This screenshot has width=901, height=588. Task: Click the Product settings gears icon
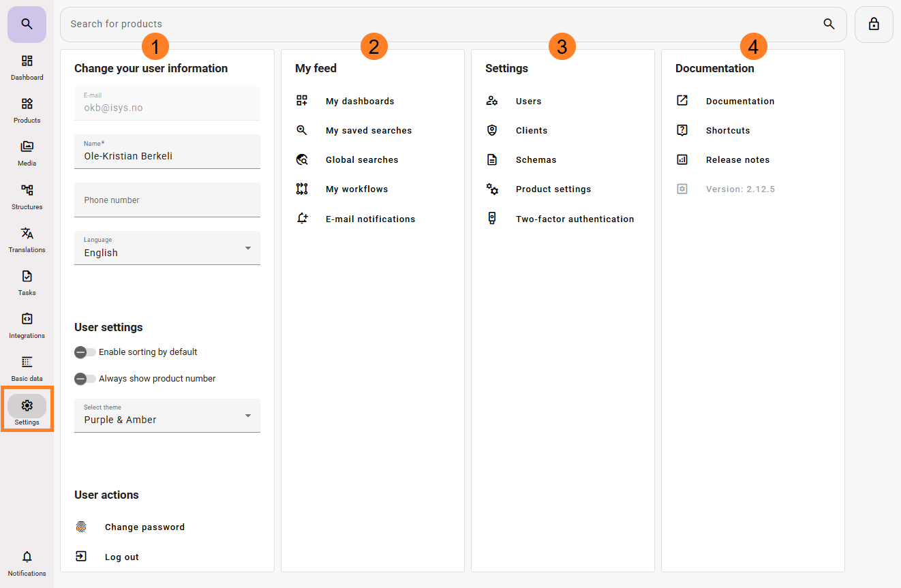click(492, 189)
